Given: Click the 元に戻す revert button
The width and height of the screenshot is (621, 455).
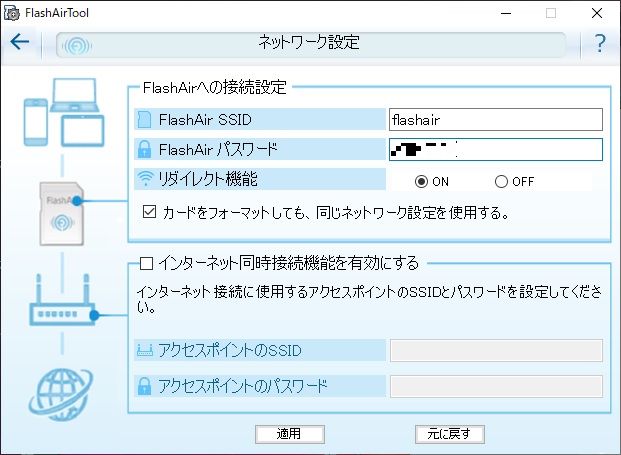Looking at the screenshot, I should coord(450,434).
